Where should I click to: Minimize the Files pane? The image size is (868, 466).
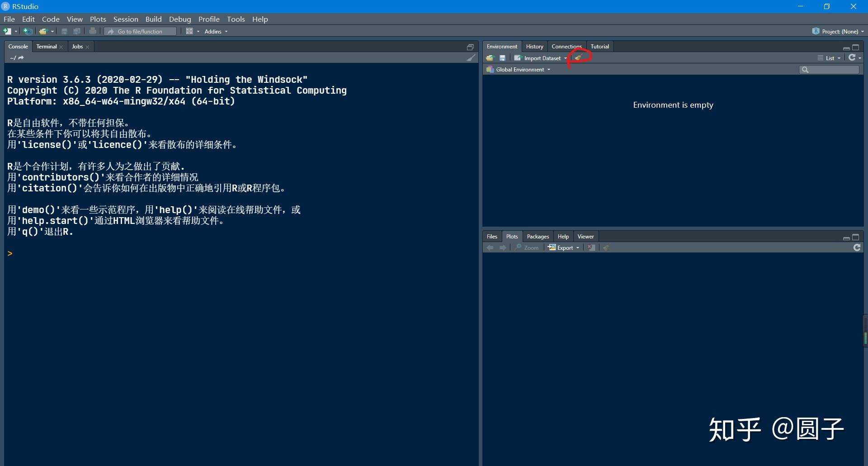coord(846,237)
